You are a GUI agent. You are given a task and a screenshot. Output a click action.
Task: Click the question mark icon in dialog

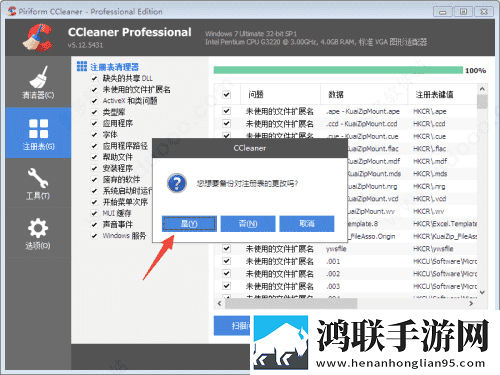point(177,183)
